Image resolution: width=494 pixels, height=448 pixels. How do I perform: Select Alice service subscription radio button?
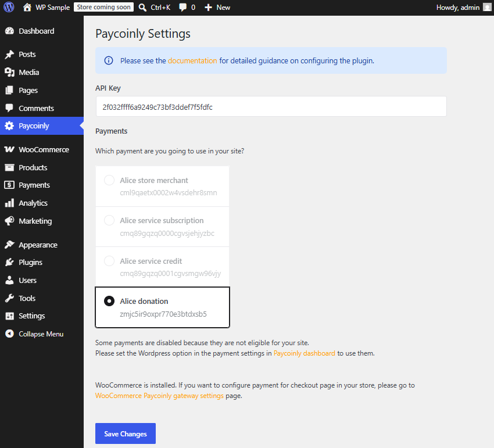[x=109, y=220]
